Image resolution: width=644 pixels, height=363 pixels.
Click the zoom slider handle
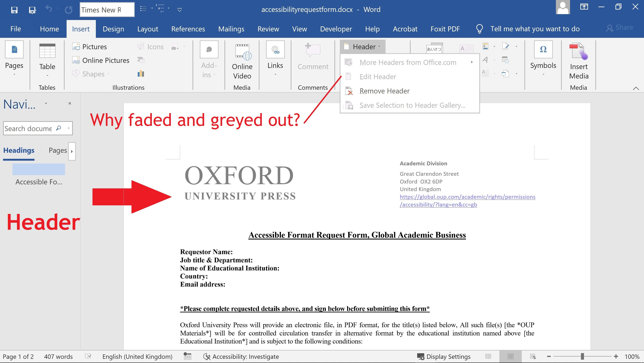pyautogui.click(x=582, y=356)
